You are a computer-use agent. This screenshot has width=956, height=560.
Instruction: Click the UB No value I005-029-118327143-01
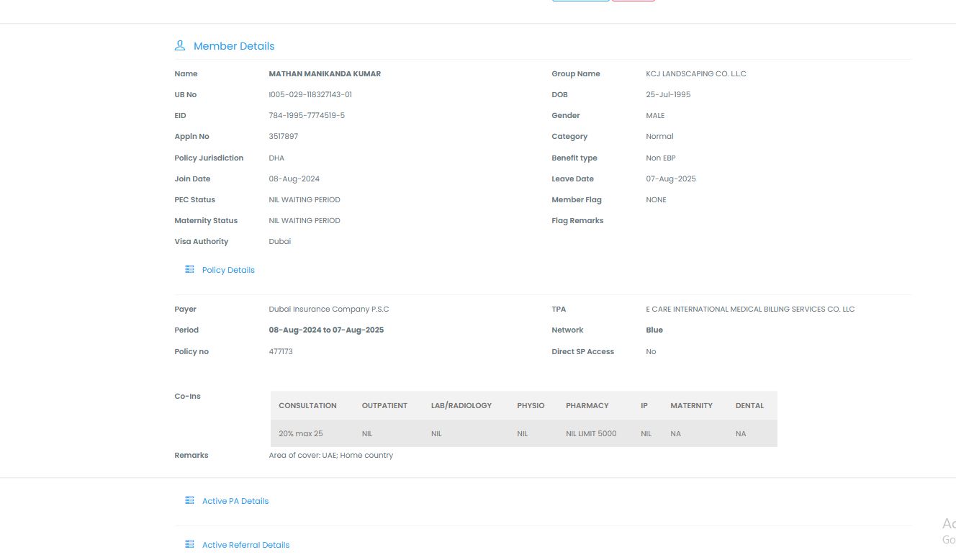(x=310, y=94)
